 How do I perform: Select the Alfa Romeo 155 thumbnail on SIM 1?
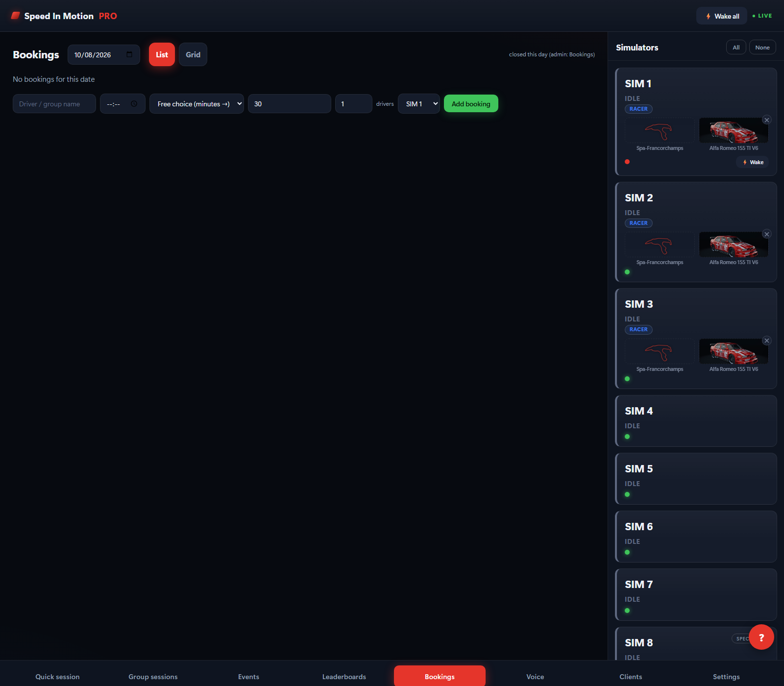pos(734,130)
